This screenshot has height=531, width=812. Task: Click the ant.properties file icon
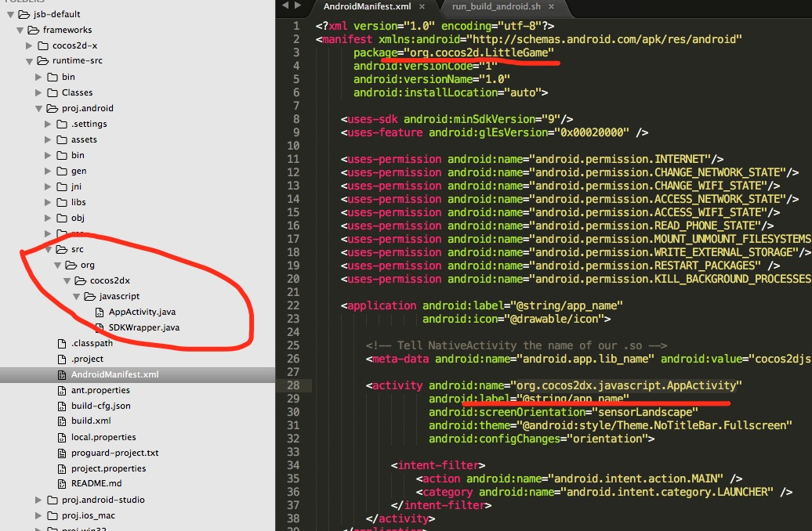[x=62, y=391]
